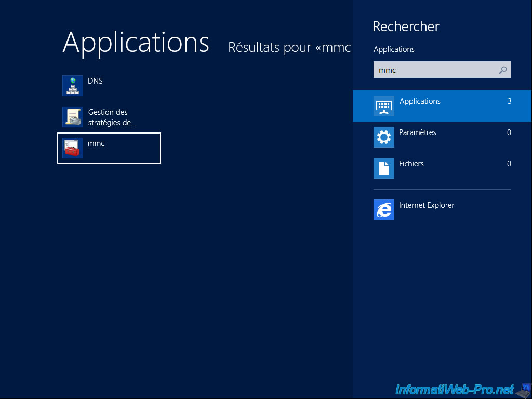532x399 pixels.
Task: Click the 'mmc' result label
Action: coord(96,143)
